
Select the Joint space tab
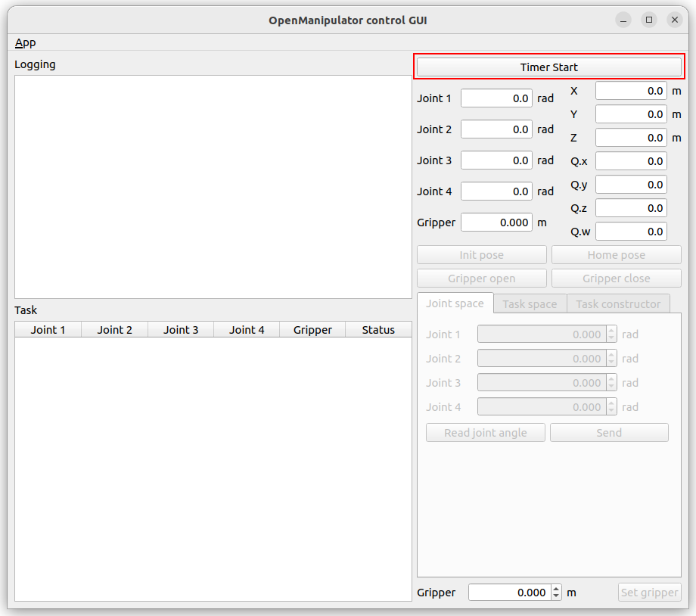(x=455, y=303)
